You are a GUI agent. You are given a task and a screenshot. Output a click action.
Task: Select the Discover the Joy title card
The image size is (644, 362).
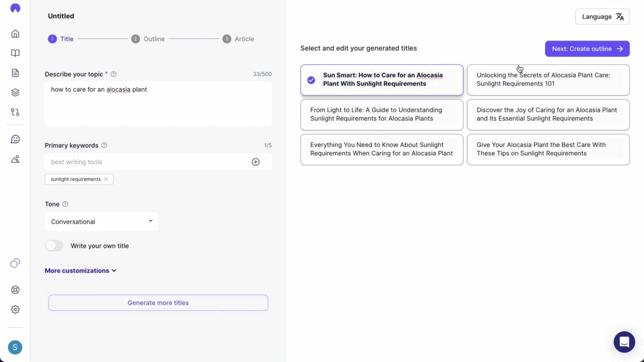click(x=548, y=115)
